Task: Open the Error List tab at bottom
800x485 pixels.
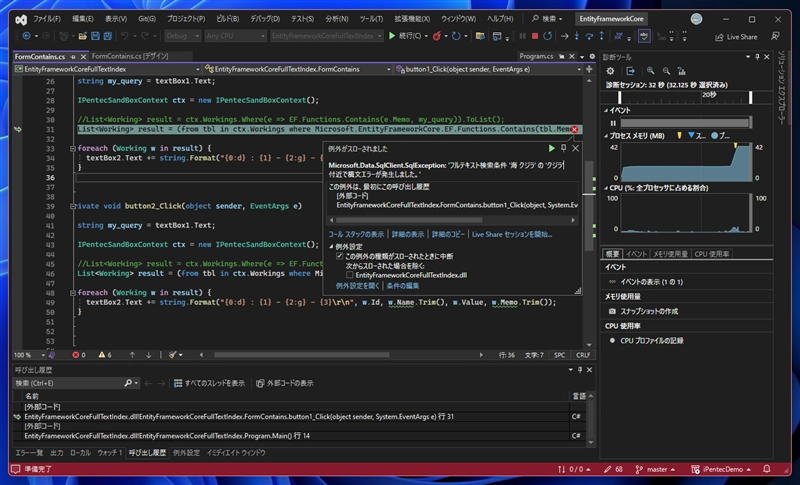Action: [x=29, y=453]
